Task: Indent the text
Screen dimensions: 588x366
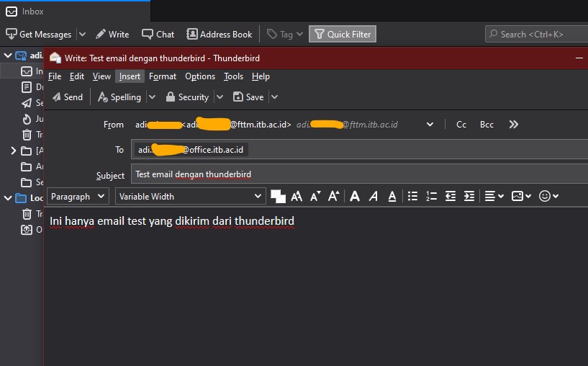Action: point(469,196)
